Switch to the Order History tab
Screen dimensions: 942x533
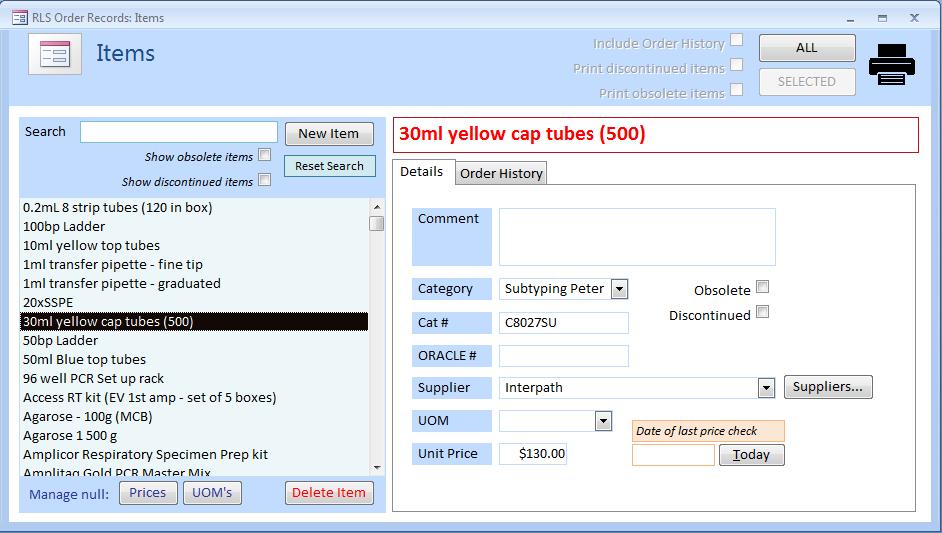(x=501, y=173)
